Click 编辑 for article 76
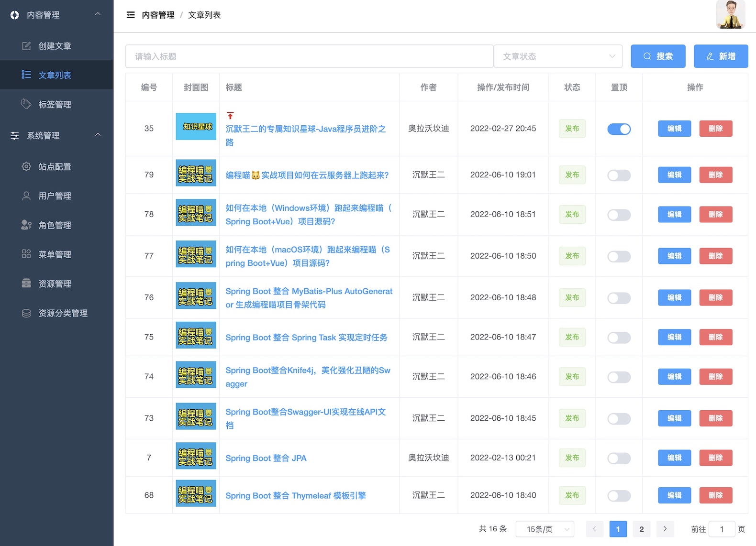Viewport: 756px width, 546px height. point(675,298)
